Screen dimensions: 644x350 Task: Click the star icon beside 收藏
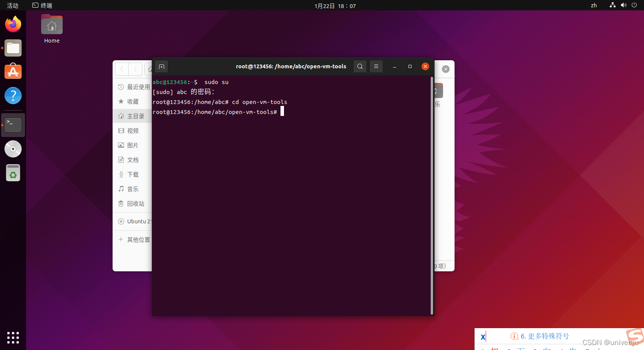121,102
